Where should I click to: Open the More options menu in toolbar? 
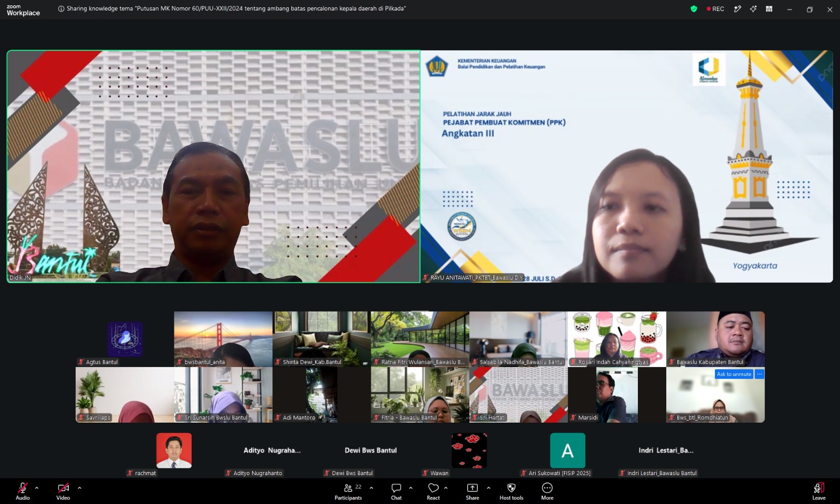547,491
